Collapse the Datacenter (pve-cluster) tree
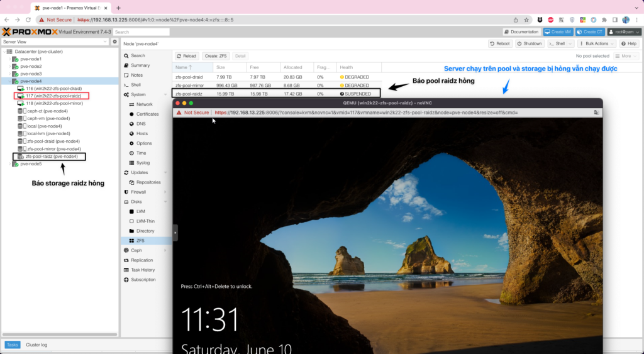 click(4, 52)
